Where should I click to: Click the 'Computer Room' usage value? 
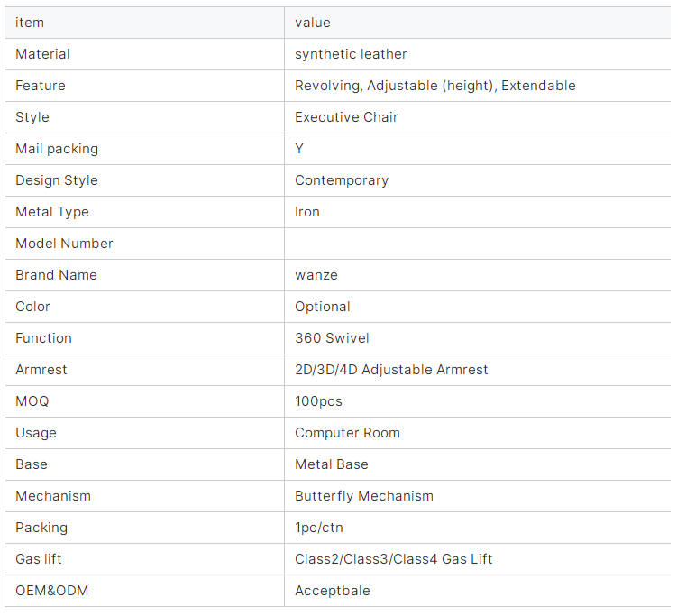(347, 433)
